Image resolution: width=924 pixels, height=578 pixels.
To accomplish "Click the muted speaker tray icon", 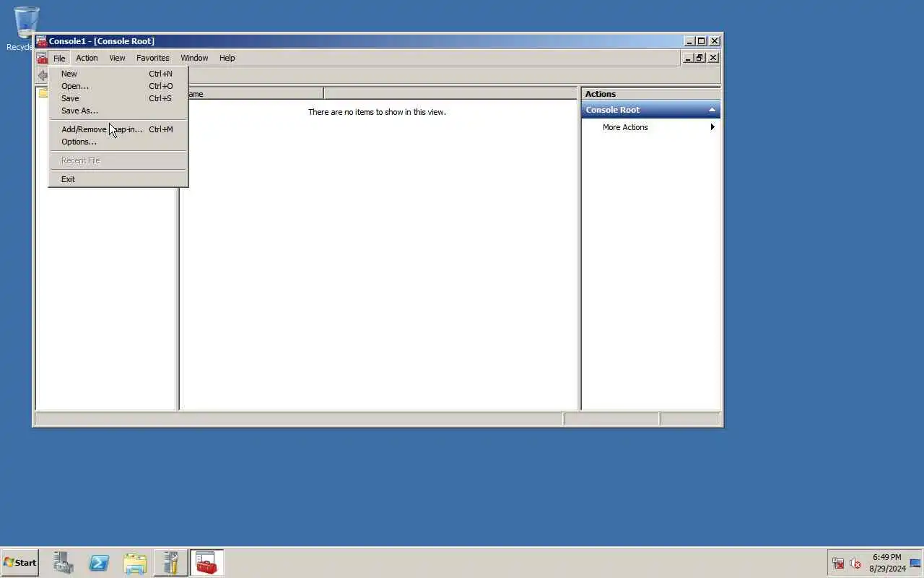I will coord(855,564).
